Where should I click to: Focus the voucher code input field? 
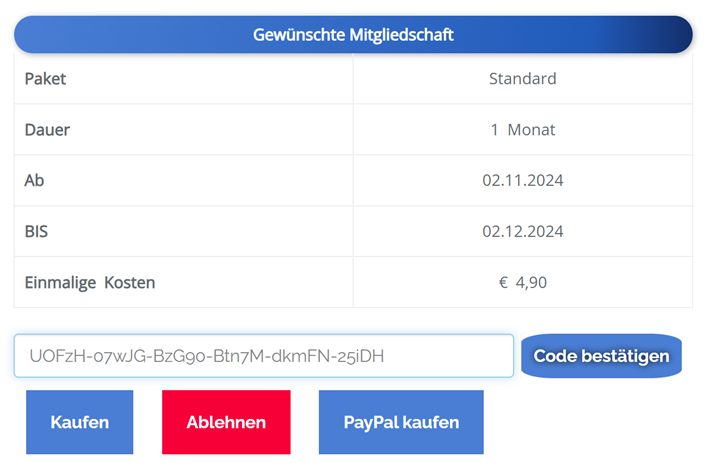coord(263,356)
